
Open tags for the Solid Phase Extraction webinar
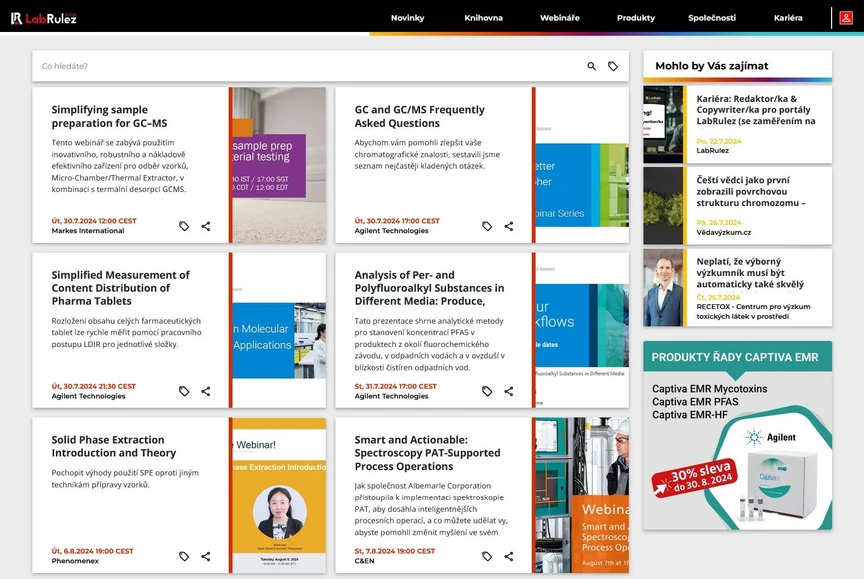click(184, 556)
